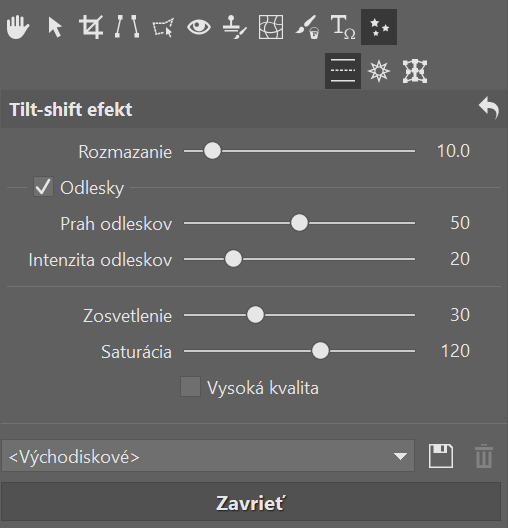Switch to the tilt-shift lines effect

[343, 71]
